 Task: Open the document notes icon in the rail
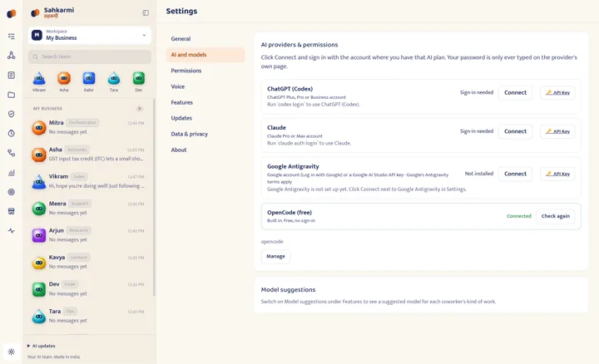(x=12, y=75)
